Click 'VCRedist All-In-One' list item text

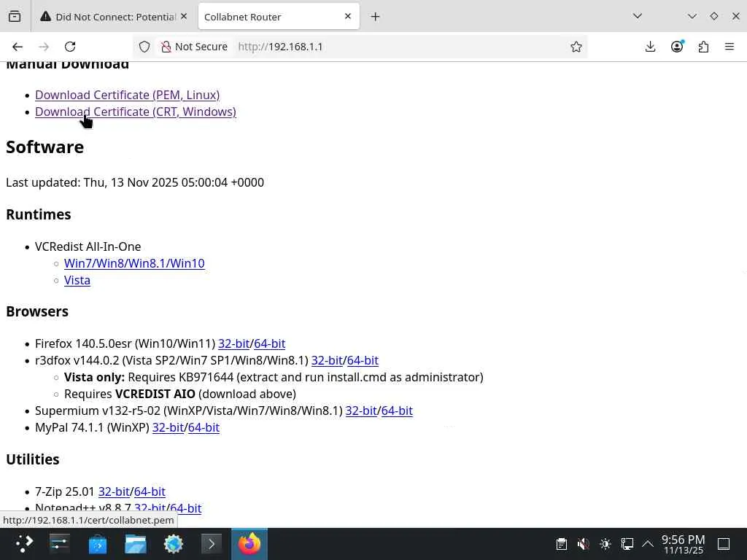click(88, 246)
